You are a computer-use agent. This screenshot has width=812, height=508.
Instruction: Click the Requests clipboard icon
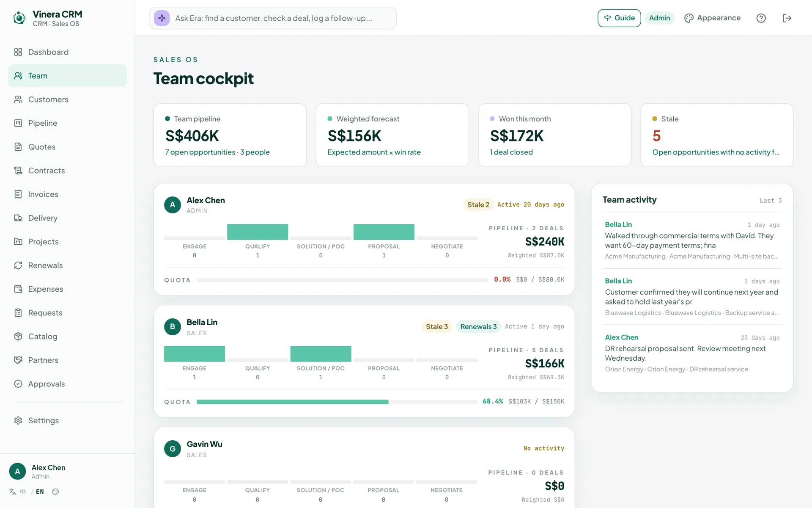(x=18, y=313)
